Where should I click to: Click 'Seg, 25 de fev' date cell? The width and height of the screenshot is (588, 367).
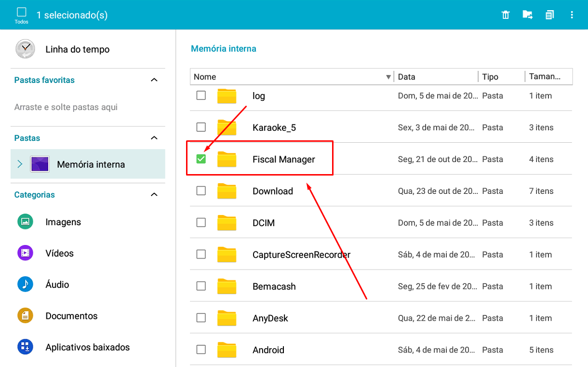(x=438, y=286)
